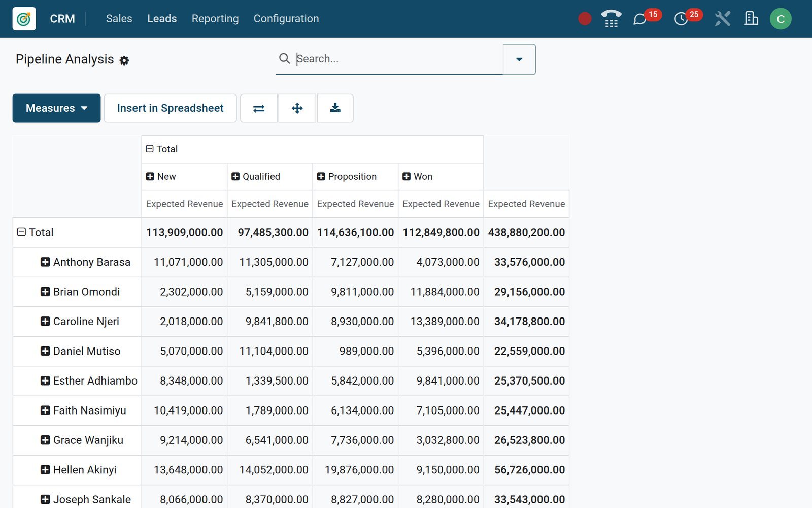Open the conversations icon with 15 messages
The height and width of the screenshot is (508, 812).
pos(639,19)
